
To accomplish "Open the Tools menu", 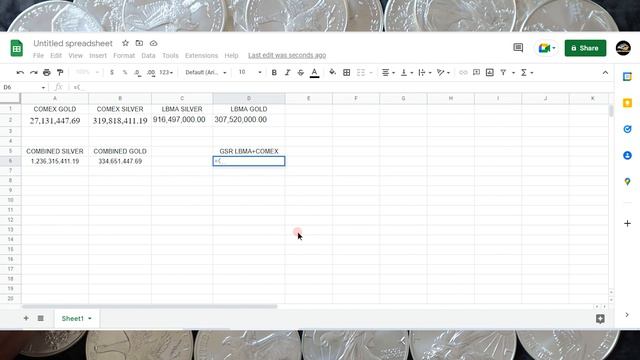I will (x=170, y=56).
